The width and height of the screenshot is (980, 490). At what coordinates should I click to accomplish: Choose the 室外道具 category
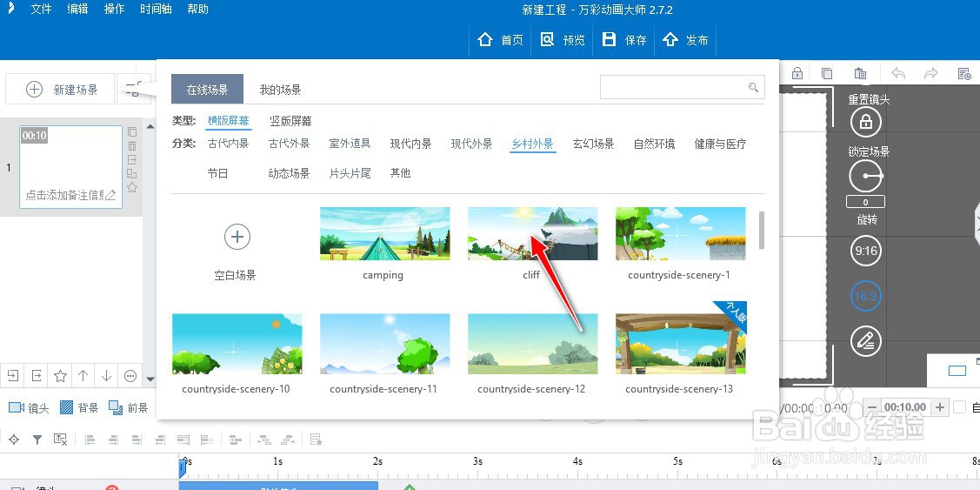pos(350,144)
